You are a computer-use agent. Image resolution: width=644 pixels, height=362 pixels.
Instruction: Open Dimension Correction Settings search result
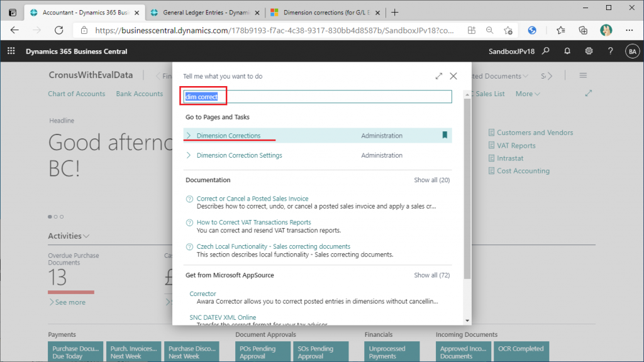(x=240, y=155)
